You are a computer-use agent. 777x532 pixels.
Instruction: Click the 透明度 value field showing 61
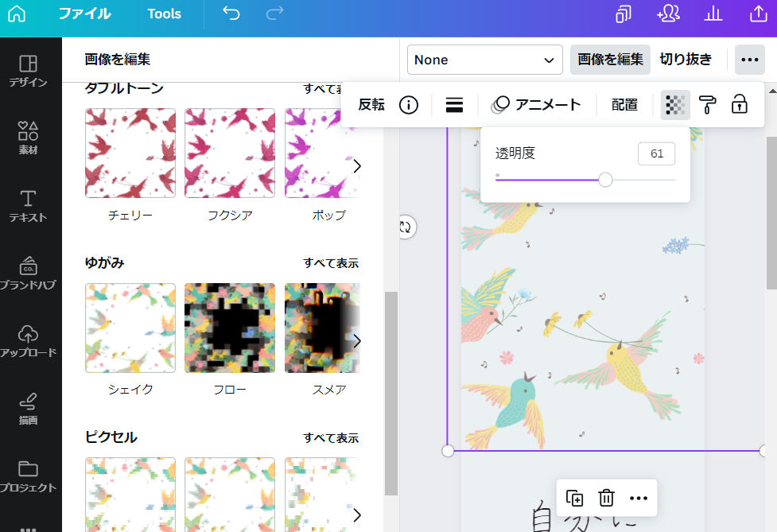(657, 153)
